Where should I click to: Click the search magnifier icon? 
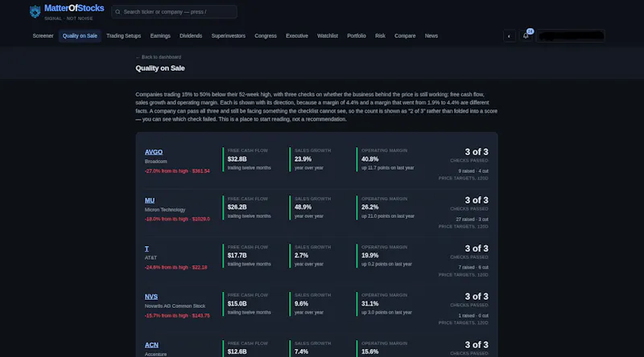point(118,12)
